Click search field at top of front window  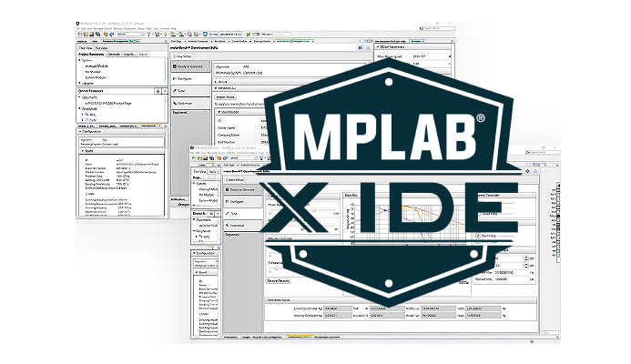point(543,153)
